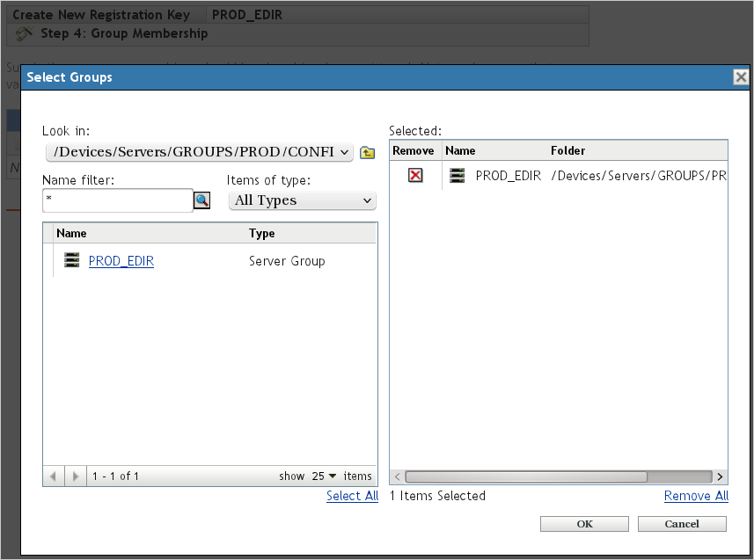The width and height of the screenshot is (754, 560).
Task: Go to the next page of results
Action: pyautogui.click(x=76, y=476)
